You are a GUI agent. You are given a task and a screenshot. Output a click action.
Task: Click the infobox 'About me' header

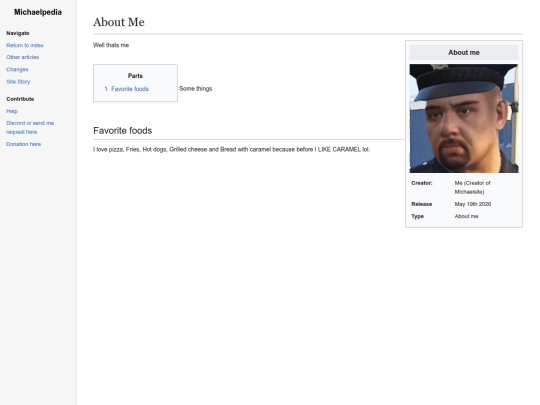pos(464,53)
